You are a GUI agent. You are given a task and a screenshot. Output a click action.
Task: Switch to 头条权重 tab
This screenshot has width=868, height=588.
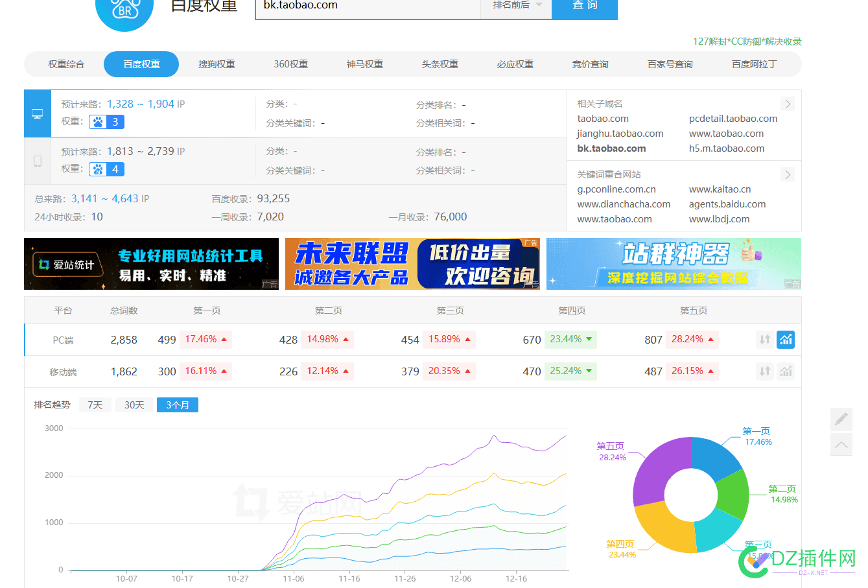[440, 64]
